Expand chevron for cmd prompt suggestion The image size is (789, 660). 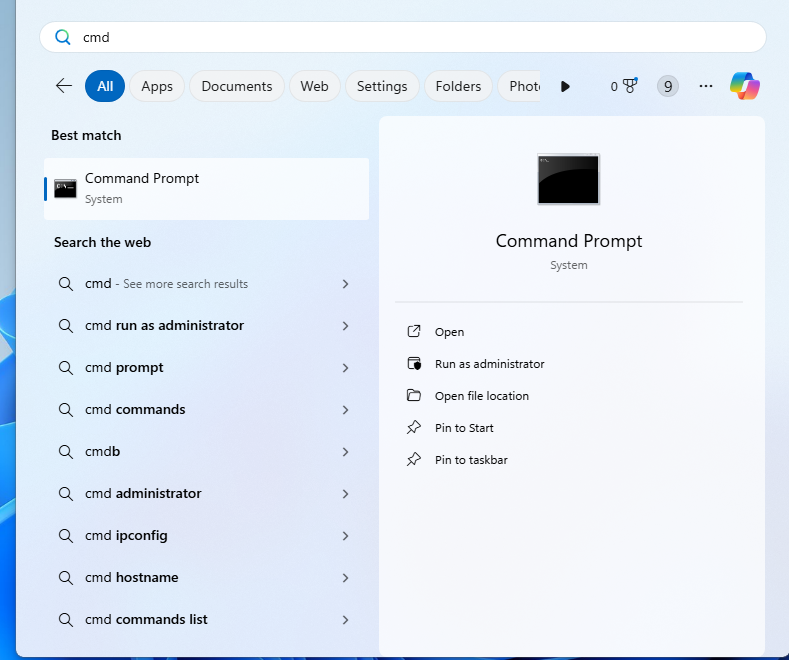(346, 368)
